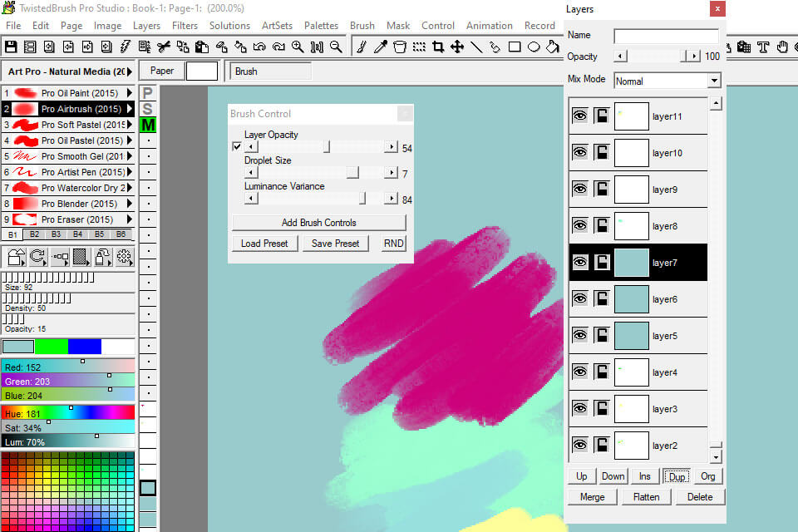Screen dimensions: 798x532
Task: Click the Save Preset button
Action: pyautogui.click(x=335, y=244)
